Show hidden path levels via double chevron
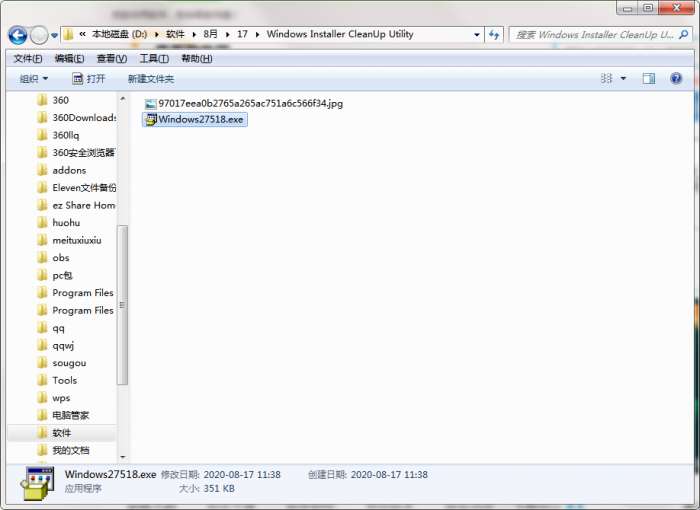 pyautogui.click(x=83, y=34)
